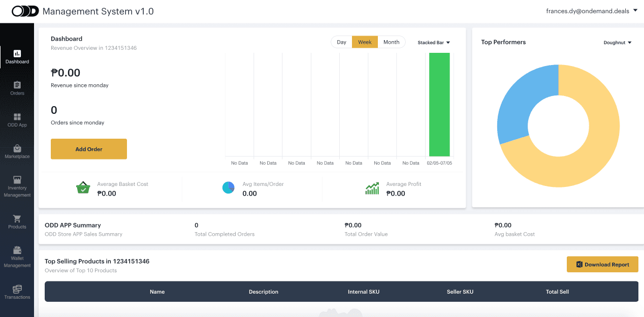Open the Orders clipboard icon

click(x=17, y=85)
